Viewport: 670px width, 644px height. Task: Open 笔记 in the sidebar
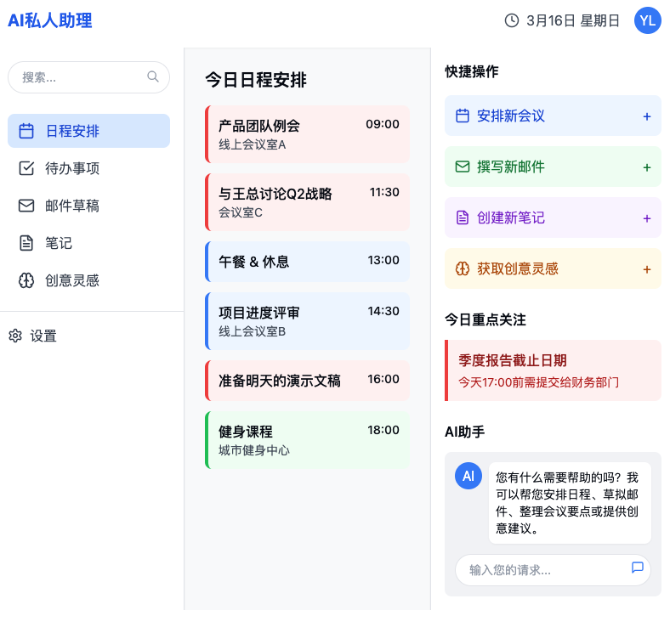(89, 243)
